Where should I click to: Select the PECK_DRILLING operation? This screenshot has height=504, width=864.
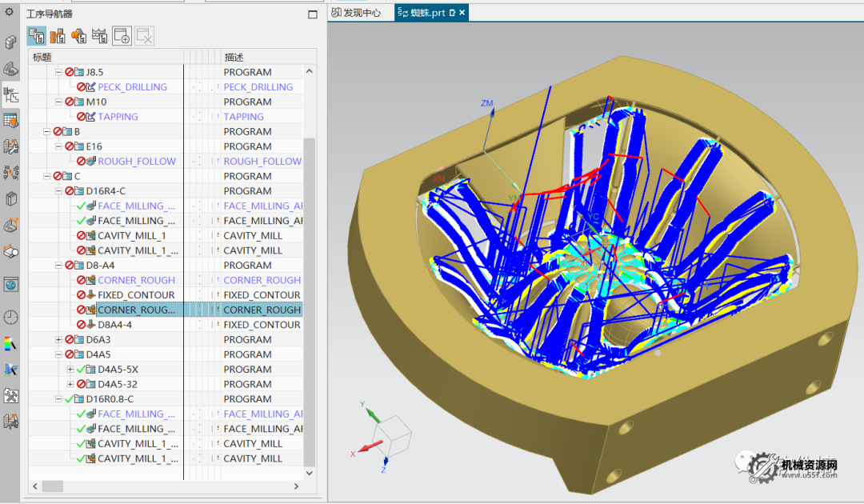coord(132,87)
